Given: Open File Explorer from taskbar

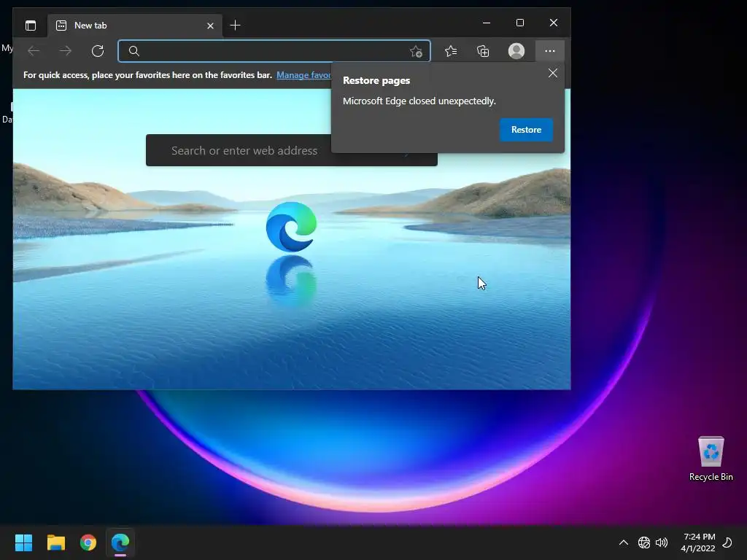Looking at the screenshot, I should 55,542.
